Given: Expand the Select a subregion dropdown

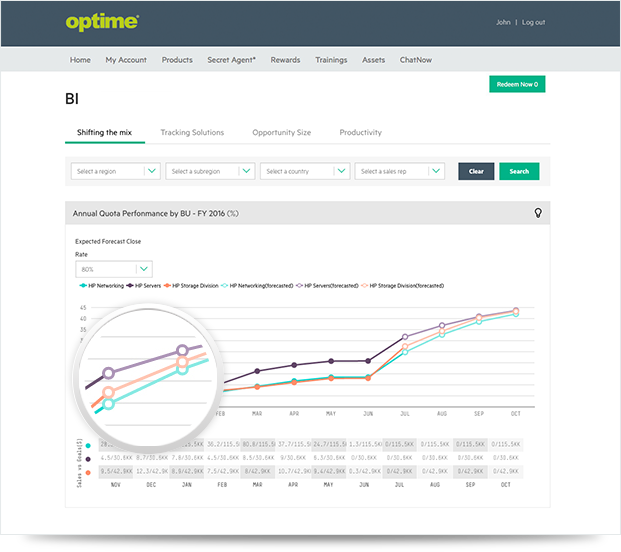Looking at the screenshot, I should coord(210,171).
